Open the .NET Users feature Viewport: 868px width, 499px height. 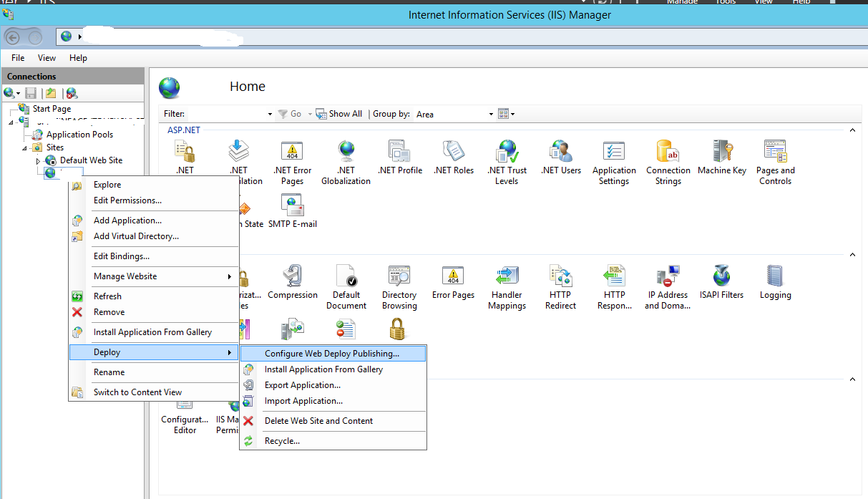point(561,158)
